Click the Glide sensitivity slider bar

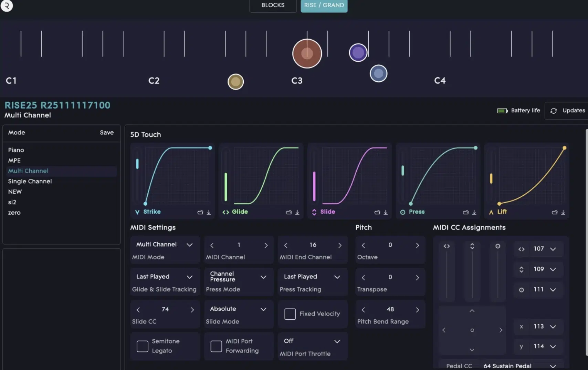(226, 187)
